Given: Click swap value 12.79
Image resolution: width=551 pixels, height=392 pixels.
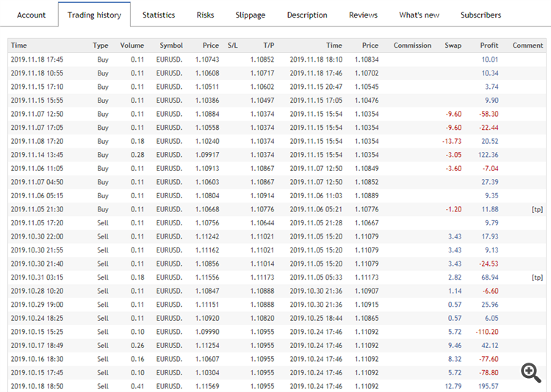Looking at the screenshot, I should coord(453,387).
